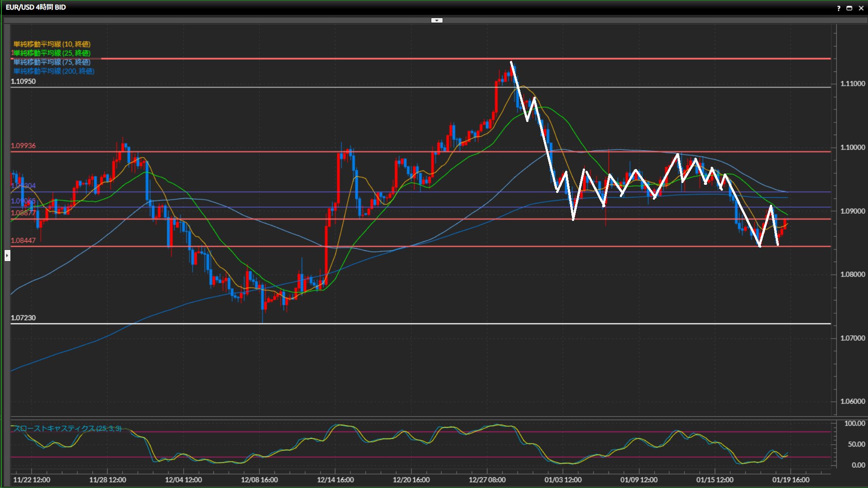The image size is (868, 488).
Task: Select the 75-period moving average label
Action: pos(52,62)
